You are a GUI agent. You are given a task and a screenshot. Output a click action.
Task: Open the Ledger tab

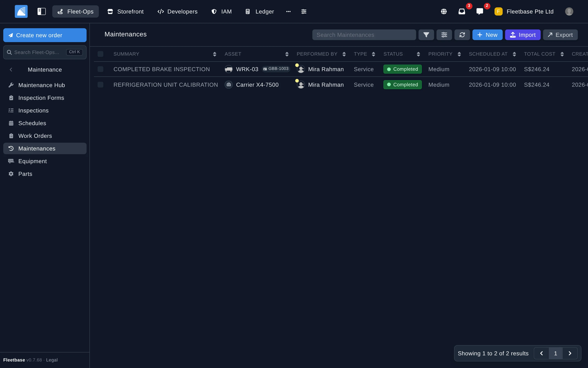(260, 11)
